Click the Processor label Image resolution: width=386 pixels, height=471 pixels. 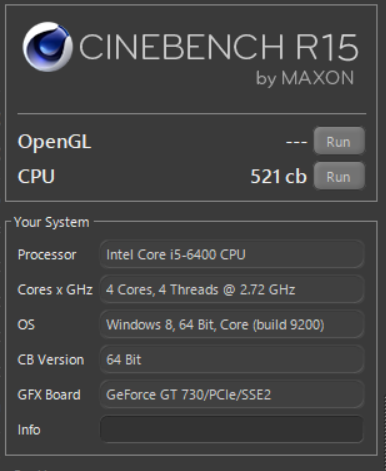(47, 255)
